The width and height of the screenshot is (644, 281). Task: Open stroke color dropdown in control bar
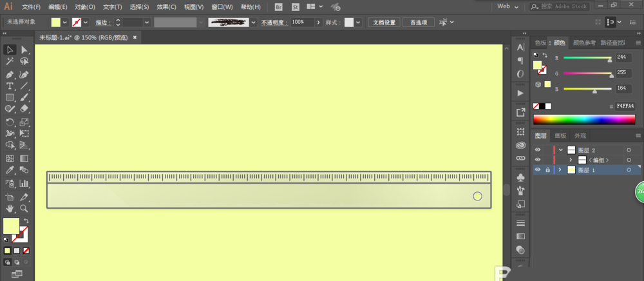click(x=86, y=22)
